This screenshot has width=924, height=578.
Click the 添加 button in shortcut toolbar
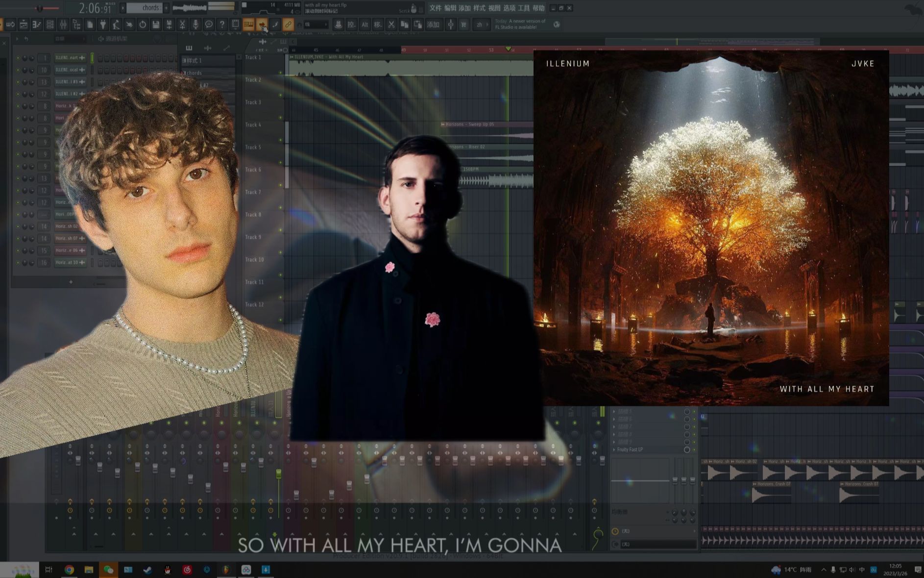[433, 25]
